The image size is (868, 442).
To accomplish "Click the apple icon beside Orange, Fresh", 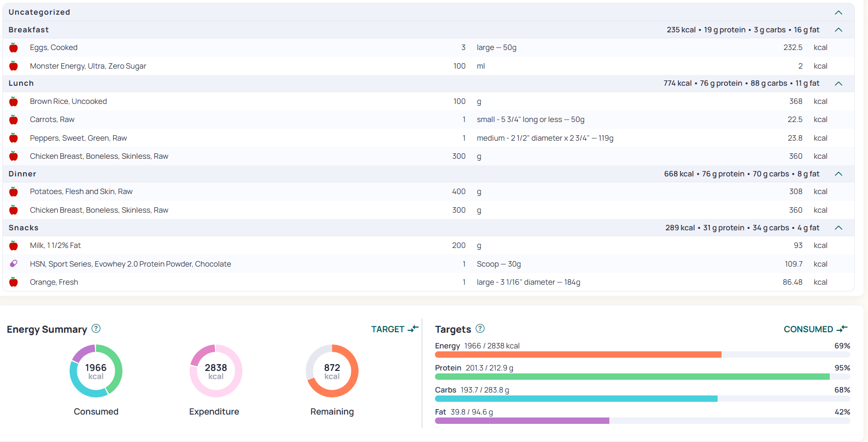I will tap(14, 282).
